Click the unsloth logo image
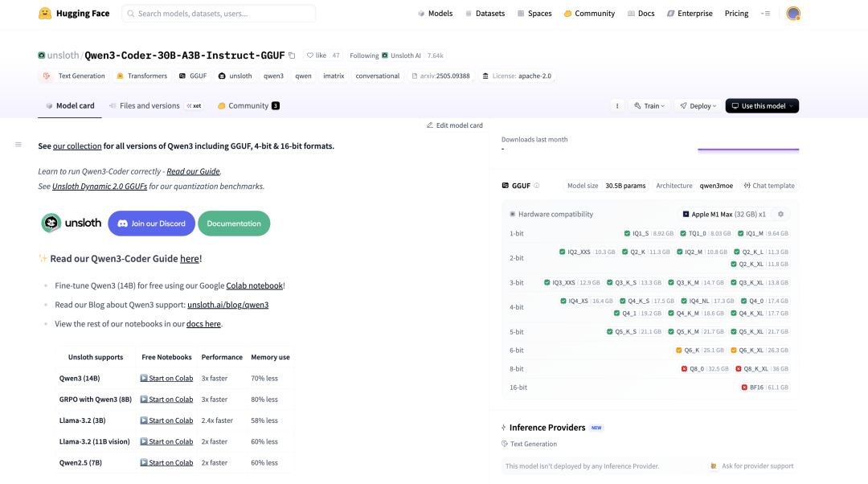The image size is (868, 484). (x=72, y=224)
